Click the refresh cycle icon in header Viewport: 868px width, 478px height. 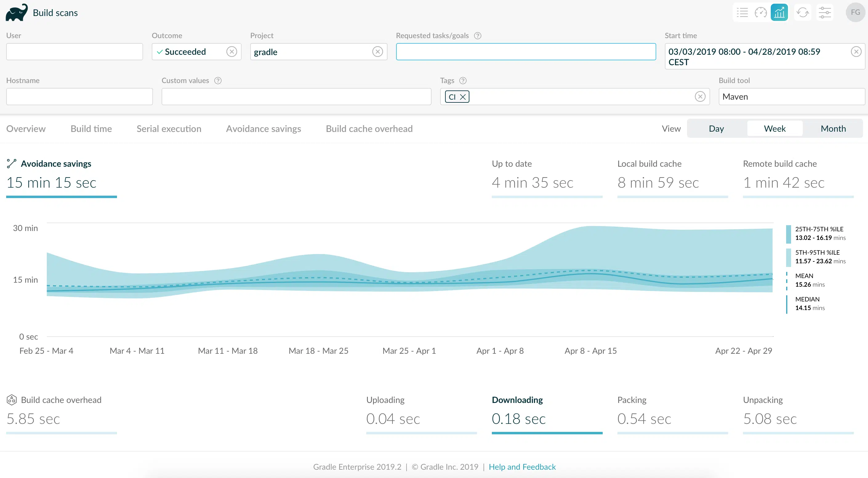(x=803, y=13)
